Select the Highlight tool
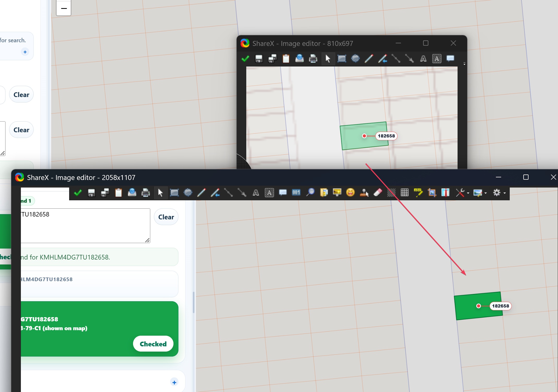The height and width of the screenshot is (392, 558). tap(418, 193)
